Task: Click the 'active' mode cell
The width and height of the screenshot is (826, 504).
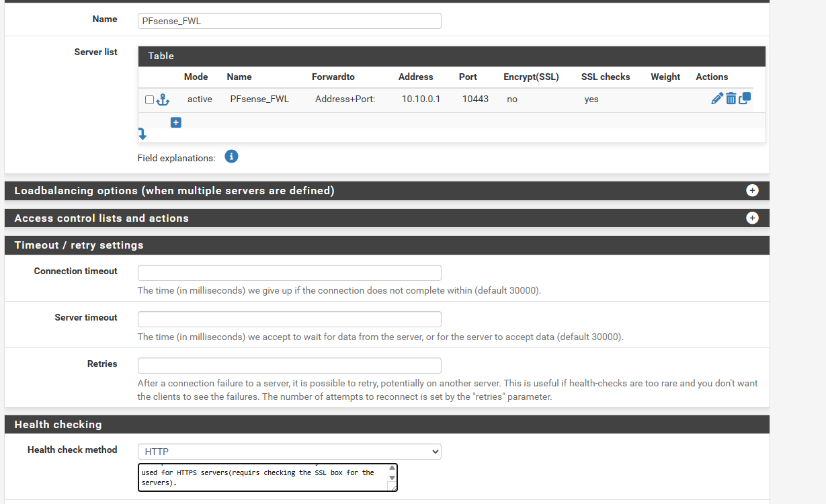Action: [x=200, y=99]
